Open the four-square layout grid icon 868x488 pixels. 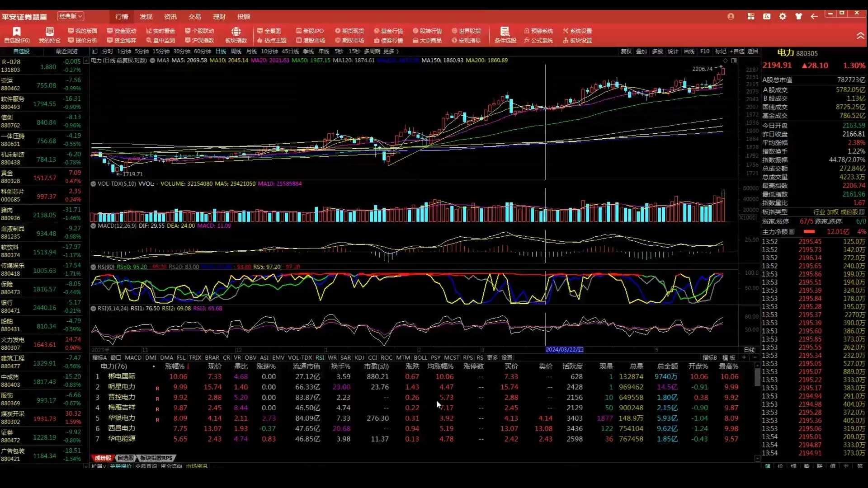pos(751,16)
